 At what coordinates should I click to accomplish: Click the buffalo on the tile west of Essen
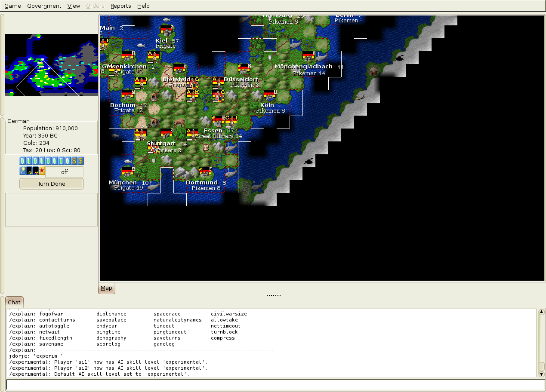pos(180,122)
